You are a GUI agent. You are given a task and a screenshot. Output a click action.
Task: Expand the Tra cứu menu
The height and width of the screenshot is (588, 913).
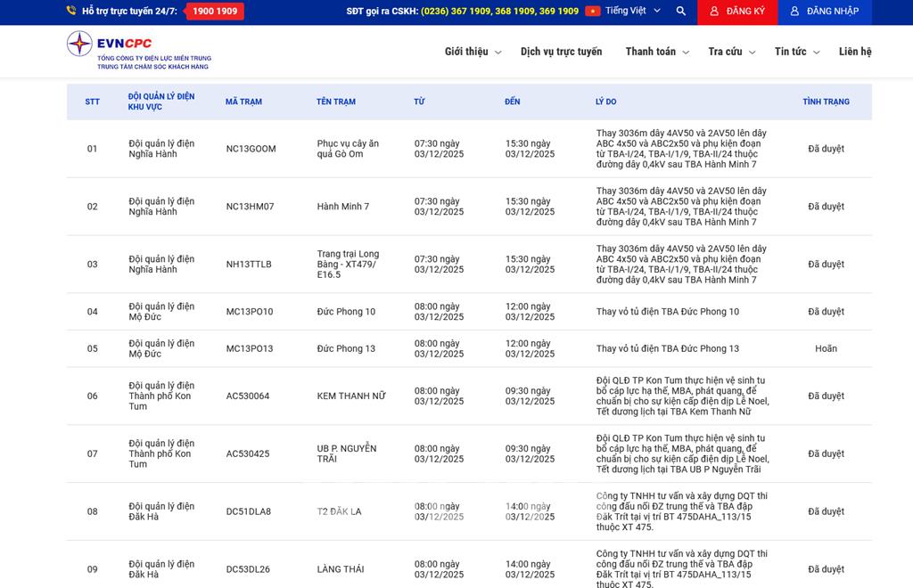coord(731,52)
